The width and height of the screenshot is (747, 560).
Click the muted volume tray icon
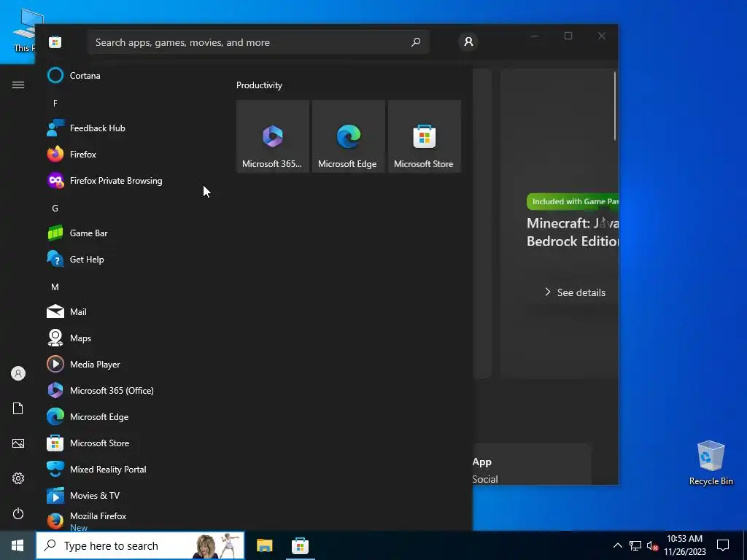[x=652, y=545]
